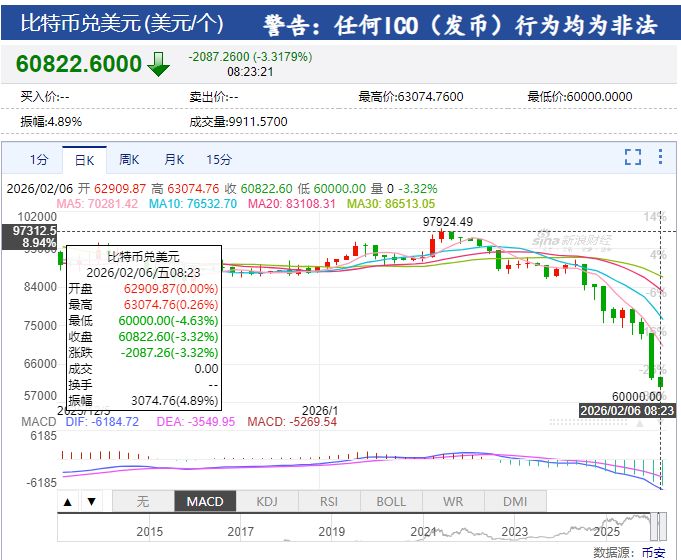Screen dimensions: 681x560
Task: Show the BOLL indicator
Action: 390,501
